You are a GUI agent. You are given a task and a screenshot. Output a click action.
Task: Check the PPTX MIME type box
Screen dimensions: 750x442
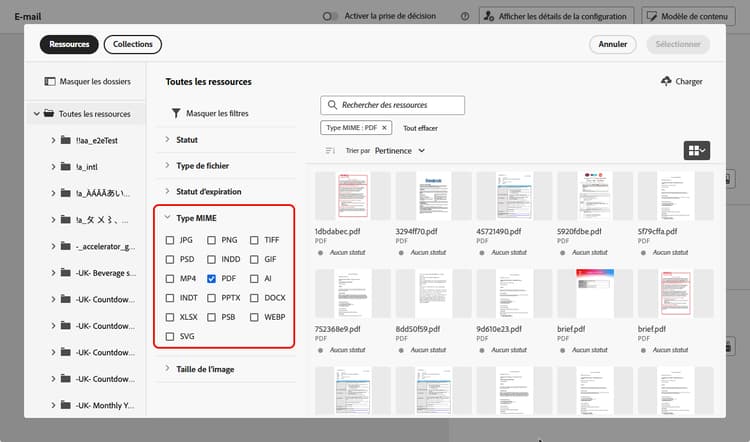tap(211, 298)
